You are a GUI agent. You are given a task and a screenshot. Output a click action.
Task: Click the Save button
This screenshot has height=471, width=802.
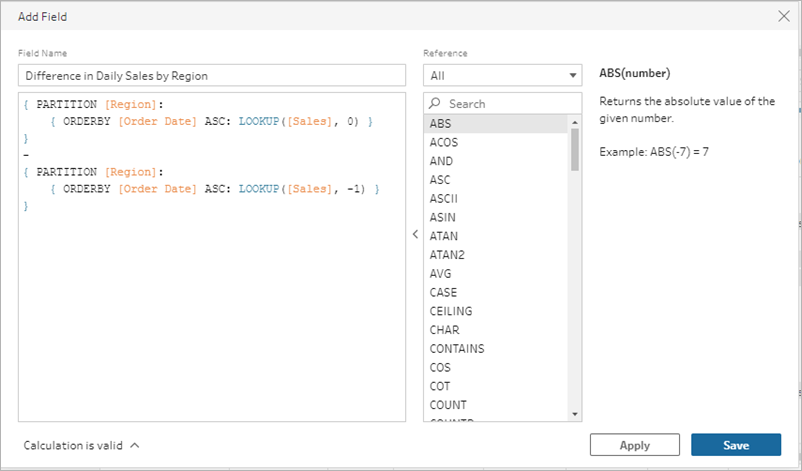[735, 445]
